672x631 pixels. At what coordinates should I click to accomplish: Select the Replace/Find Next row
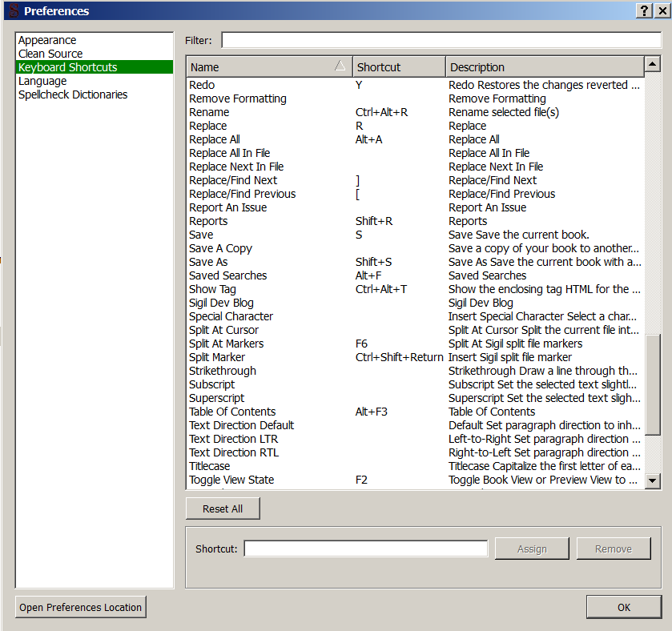click(x=415, y=180)
